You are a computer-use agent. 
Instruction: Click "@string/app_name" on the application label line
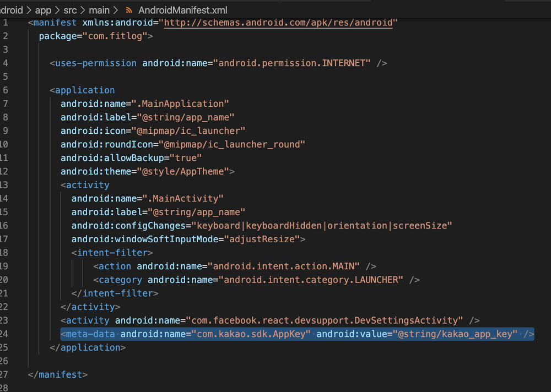(x=186, y=117)
